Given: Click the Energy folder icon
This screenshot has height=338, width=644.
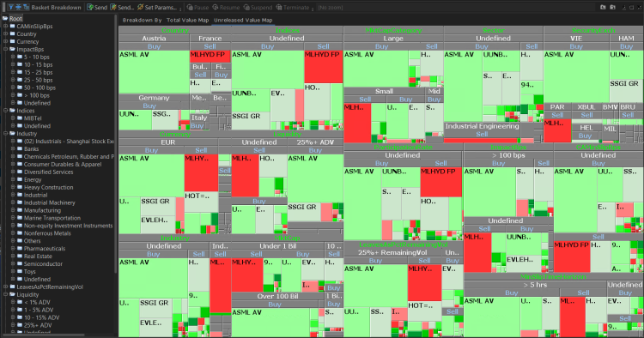Looking at the screenshot, I should [x=20, y=179].
